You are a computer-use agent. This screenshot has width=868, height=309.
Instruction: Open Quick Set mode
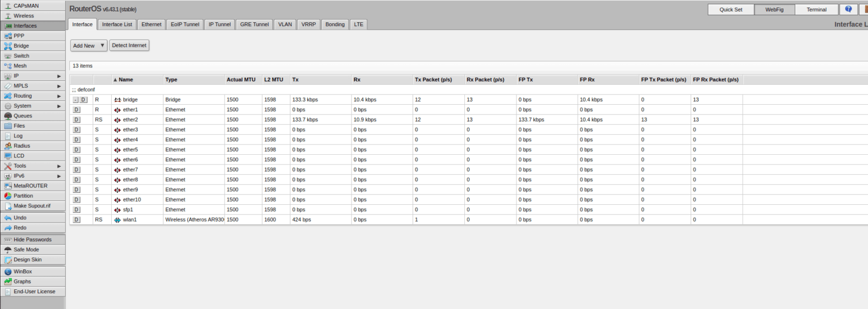click(731, 10)
